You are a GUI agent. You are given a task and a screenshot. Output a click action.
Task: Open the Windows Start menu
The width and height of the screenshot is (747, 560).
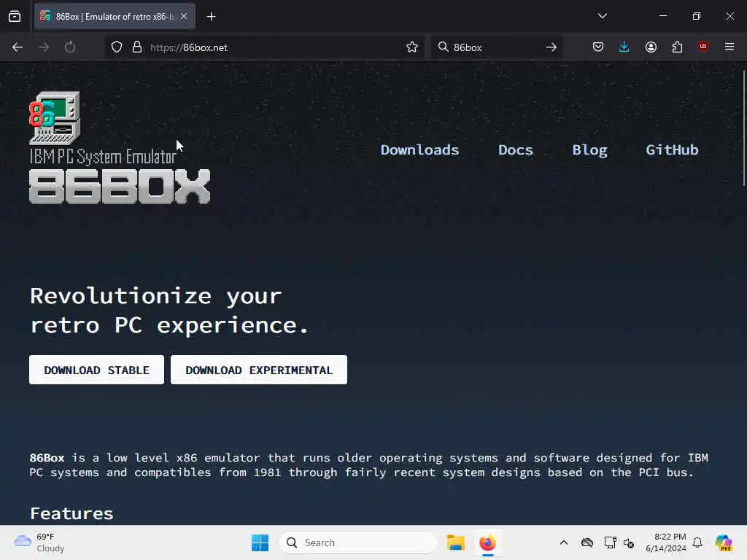tap(260, 542)
